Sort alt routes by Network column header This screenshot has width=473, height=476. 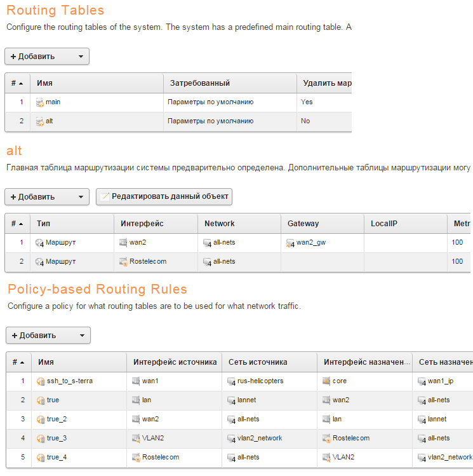point(219,224)
